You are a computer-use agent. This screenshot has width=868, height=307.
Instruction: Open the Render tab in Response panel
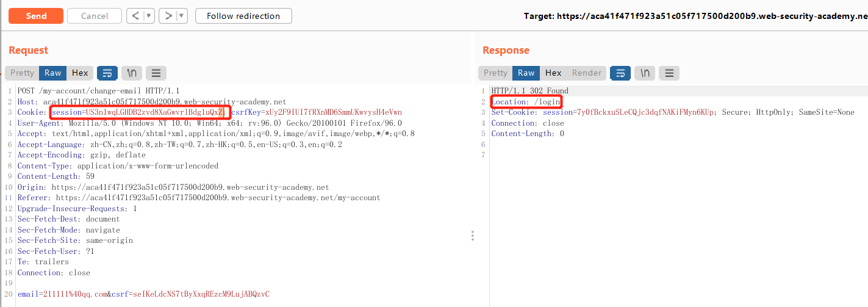pos(587,73)
